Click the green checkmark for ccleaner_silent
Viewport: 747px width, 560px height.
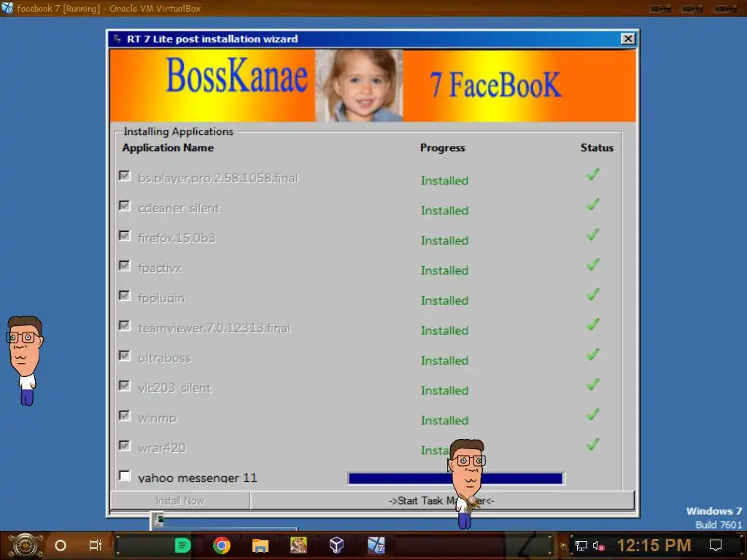coord(592,205)
